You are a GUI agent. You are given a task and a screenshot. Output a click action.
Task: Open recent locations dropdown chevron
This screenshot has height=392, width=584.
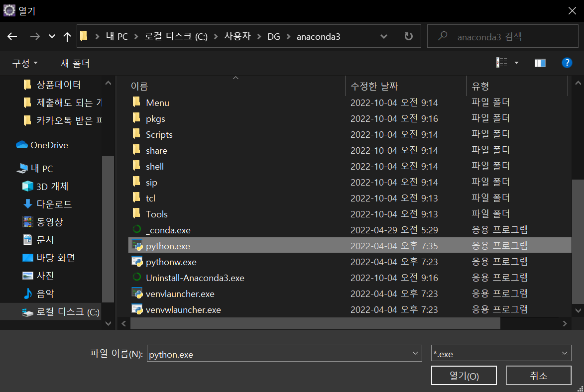click(x=52, y=36)
